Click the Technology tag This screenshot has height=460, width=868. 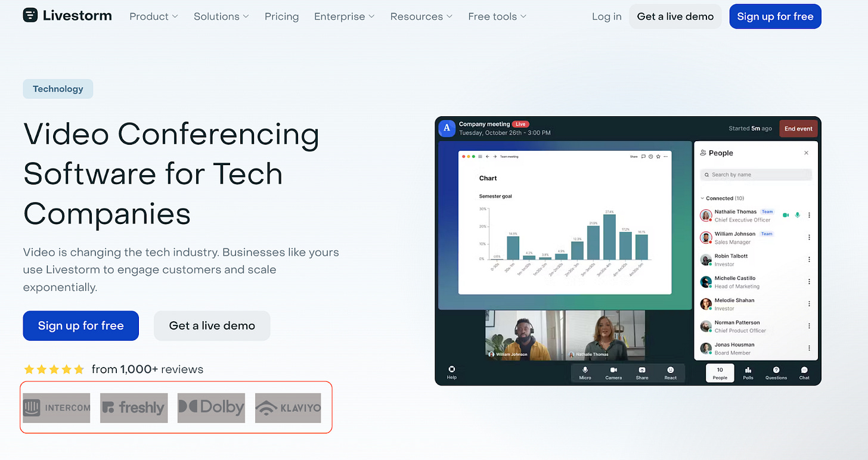pos(58,89)
